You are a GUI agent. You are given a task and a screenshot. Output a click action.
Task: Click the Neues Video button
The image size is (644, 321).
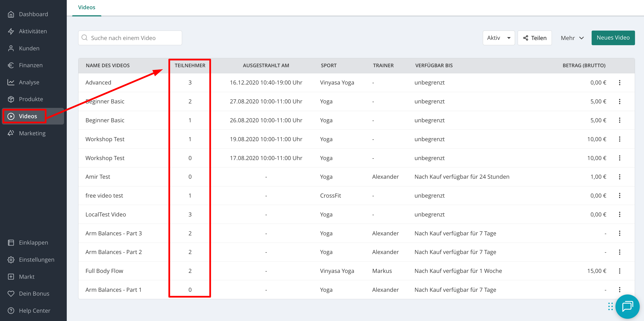(613, 38)
